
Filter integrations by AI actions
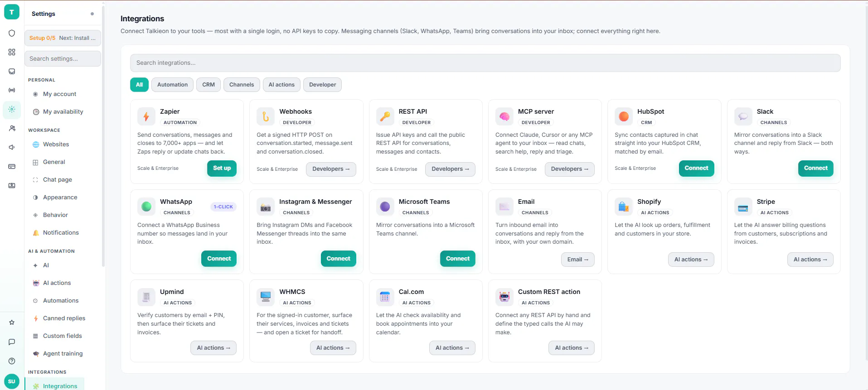click(x=281, y=85)
